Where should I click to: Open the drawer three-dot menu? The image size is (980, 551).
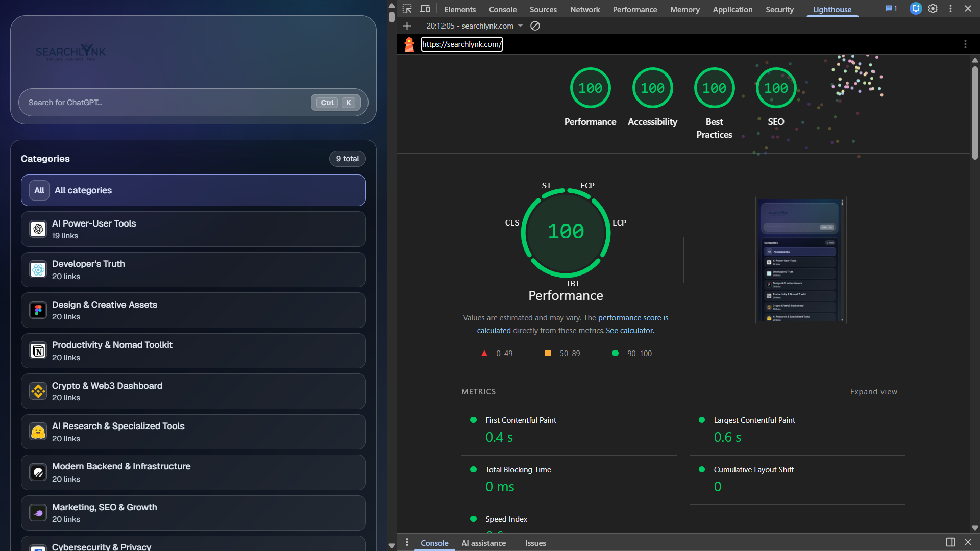(x=407, y=542)
